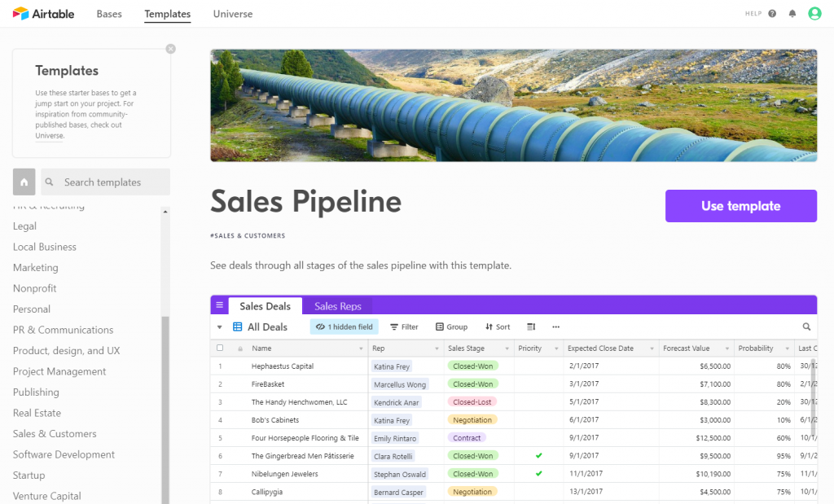Switch to the Sales Deals tab
The width and height of the screenshot is (834, 504).
click(266, 306)
